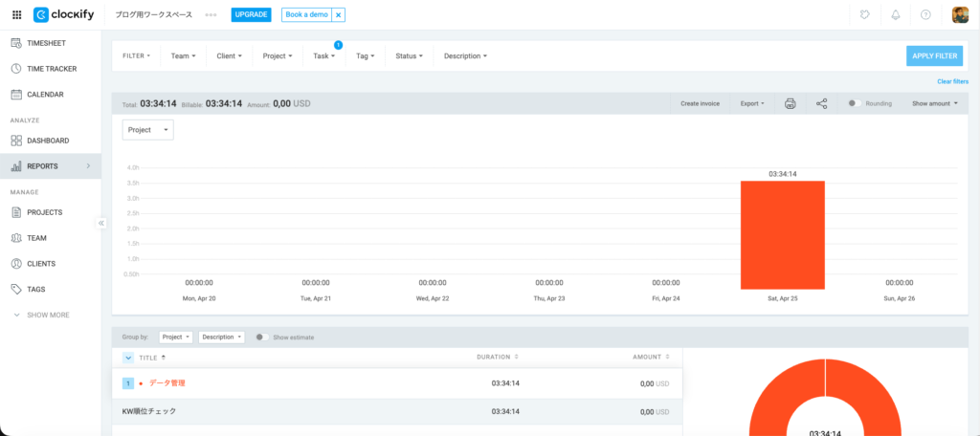The height and width of the screenshot is (436, 980).
Task: Open the Project chart grouping dropdown
Action: 148,129
